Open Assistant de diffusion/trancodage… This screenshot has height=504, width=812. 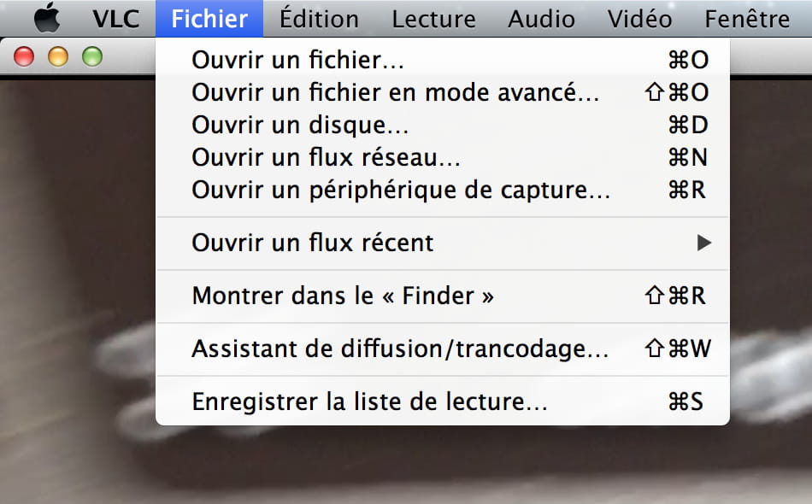pos(443,349)
